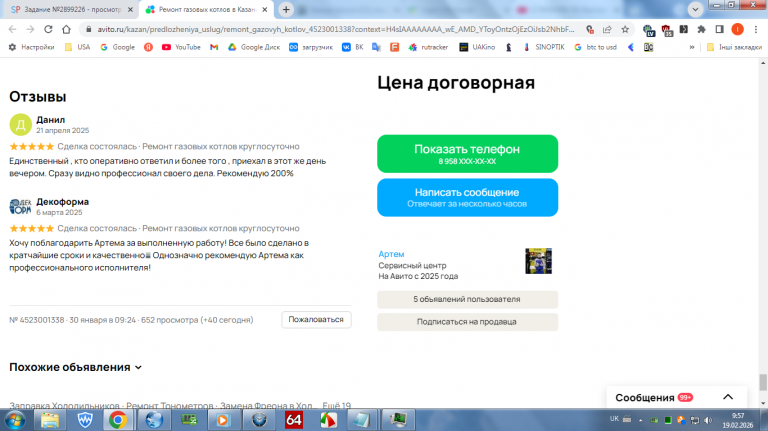Viewport: 768px width, 431px height.
Task: Click Подписаться на продавца button
Action: [x=467, y=322]
